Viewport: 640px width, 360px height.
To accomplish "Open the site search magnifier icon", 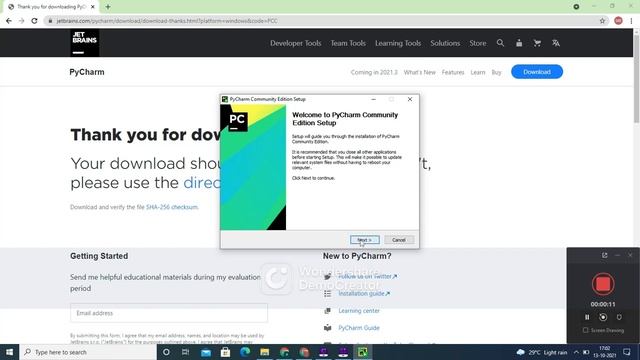I will (500, 43).
